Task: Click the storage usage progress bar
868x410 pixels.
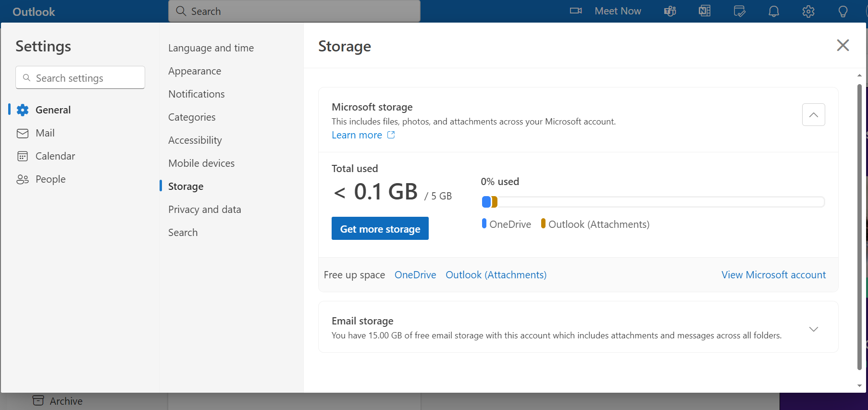Action: (653, 202)
